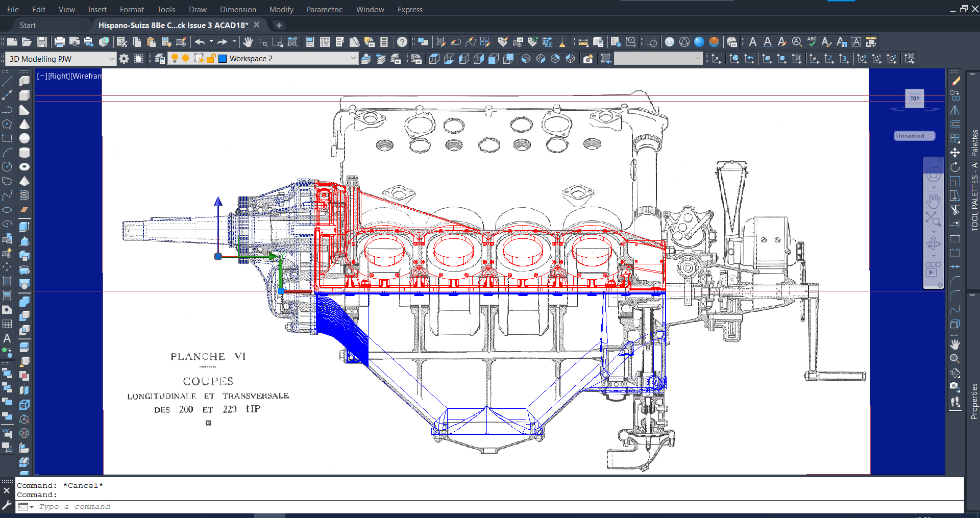Viewport: 980px width, 518px height.
Task: Choose the Cone solid primitive
Action: pos(24,124)
